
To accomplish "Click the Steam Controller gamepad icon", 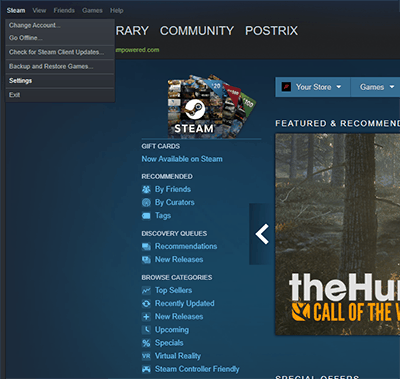I will (146, 369).
